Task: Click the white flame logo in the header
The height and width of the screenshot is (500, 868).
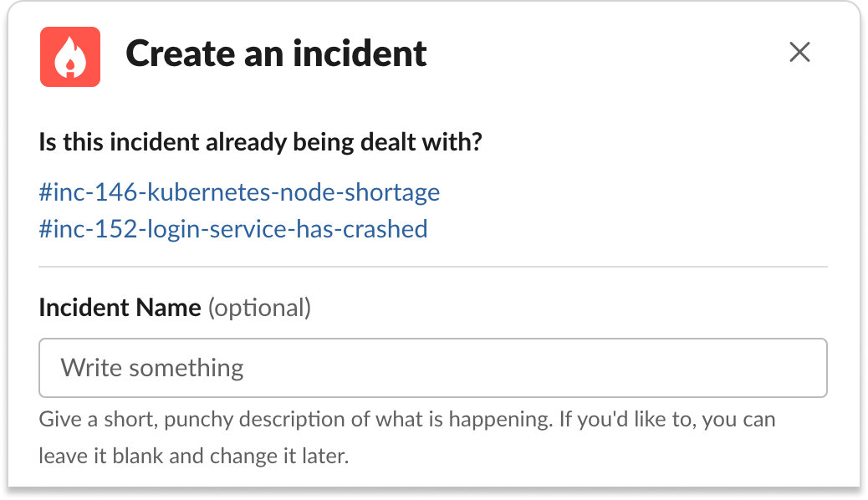Action: coord(70,58)
